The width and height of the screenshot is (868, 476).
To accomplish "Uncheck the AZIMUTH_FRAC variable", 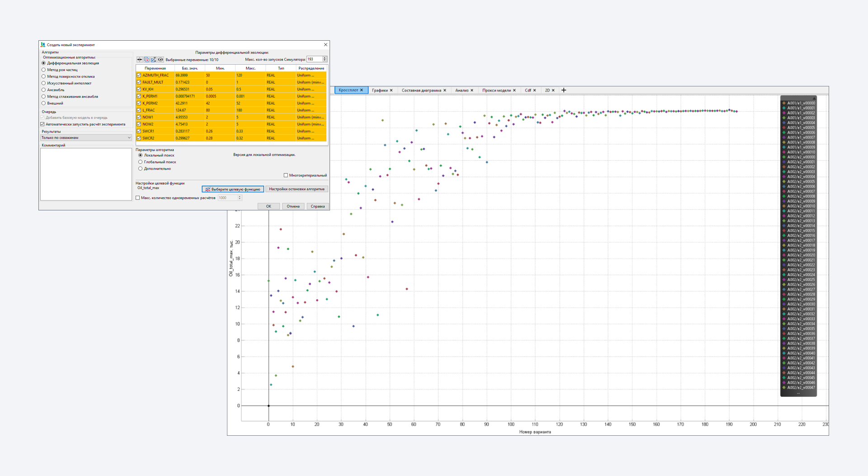I will click(139, 75).
